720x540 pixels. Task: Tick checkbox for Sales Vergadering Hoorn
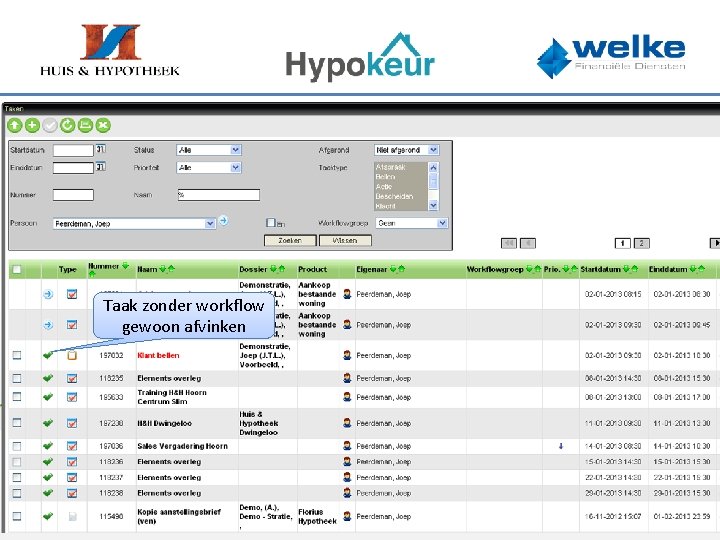[x=17, y=446]
